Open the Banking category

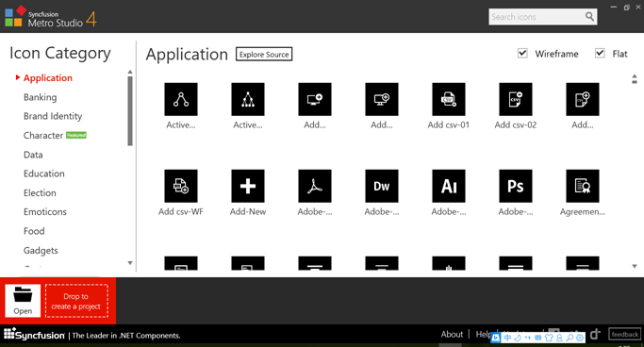[41, 97]
